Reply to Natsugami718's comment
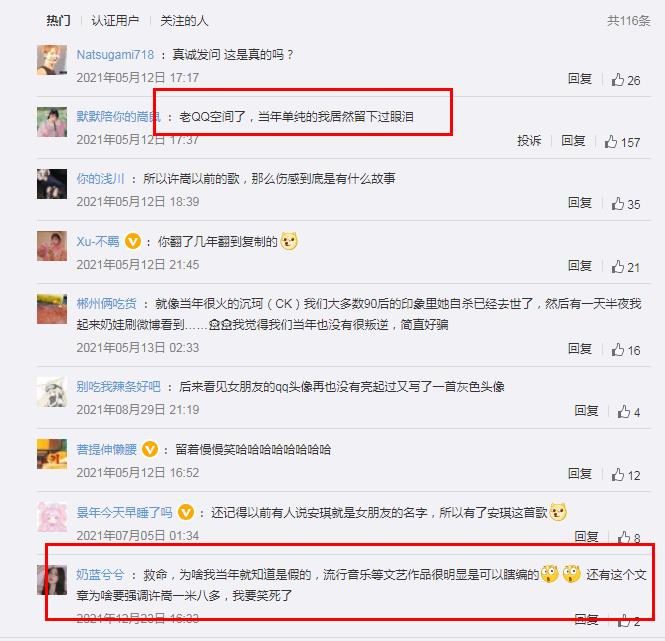 580,78
